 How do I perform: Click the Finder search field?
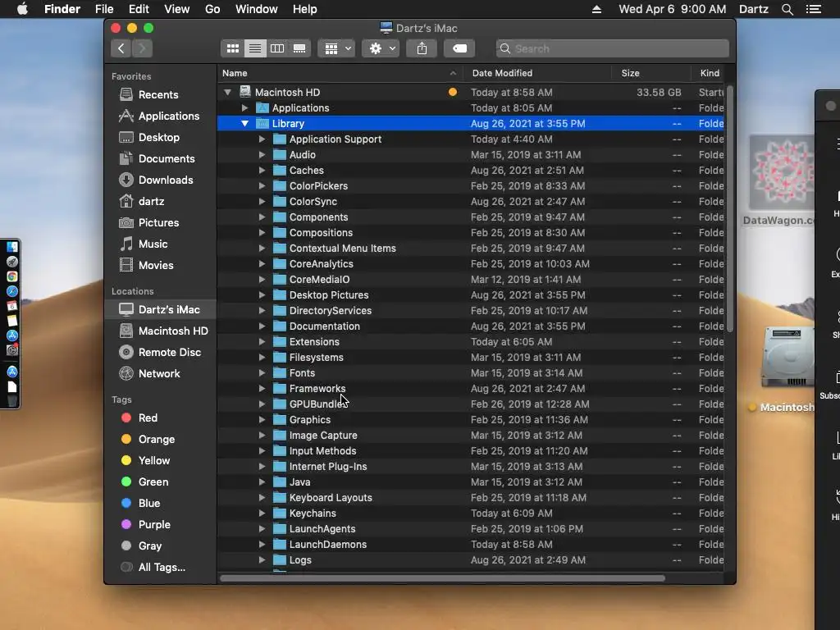point(612,48)
